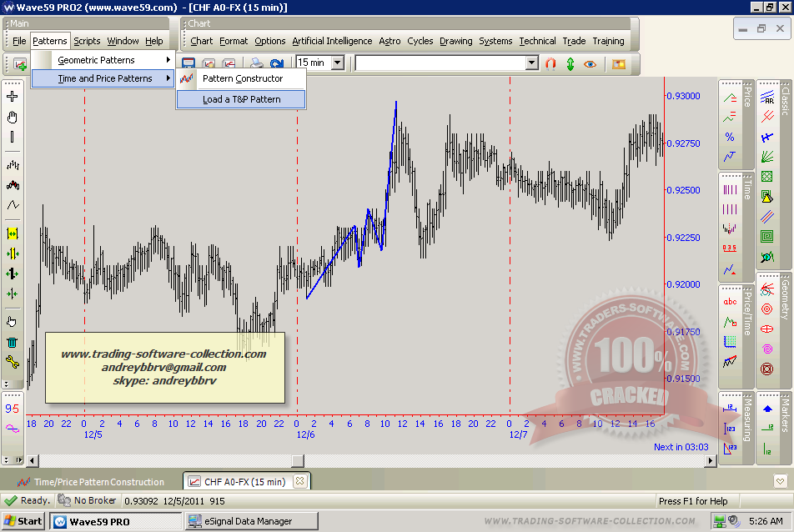Close the CHF A0-FX chart tab

coord(300,481)
